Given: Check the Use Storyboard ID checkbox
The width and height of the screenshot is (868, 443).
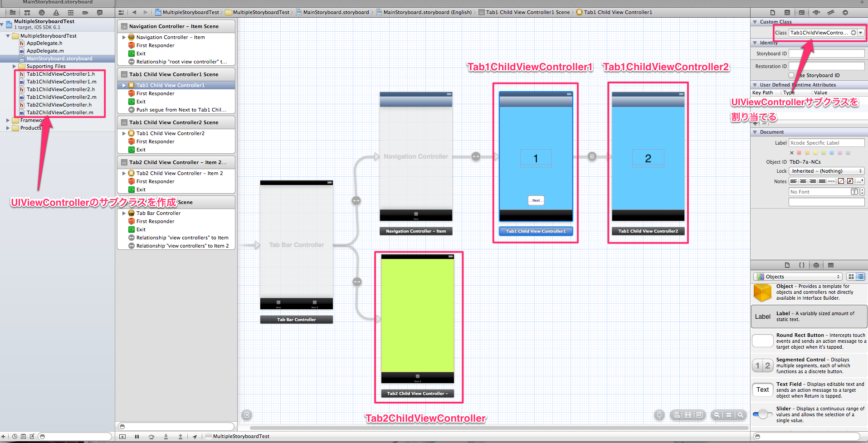Looking at the screenshot, I should click(791, 76).
